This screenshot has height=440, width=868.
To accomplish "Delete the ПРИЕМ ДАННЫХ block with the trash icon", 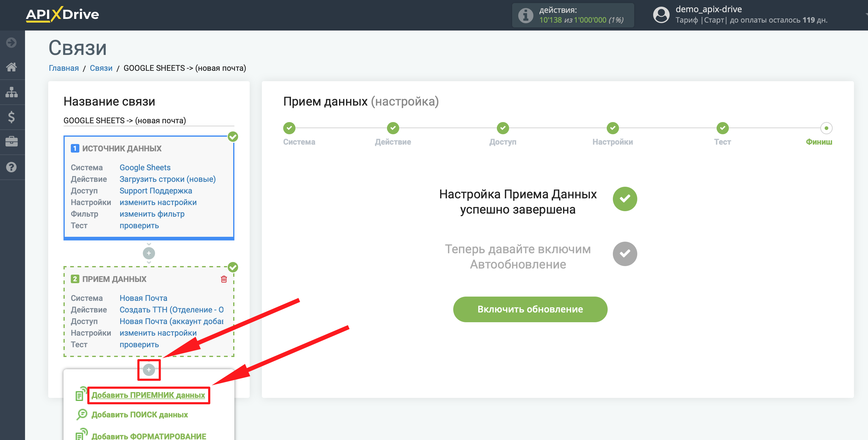I will [224, 279].
